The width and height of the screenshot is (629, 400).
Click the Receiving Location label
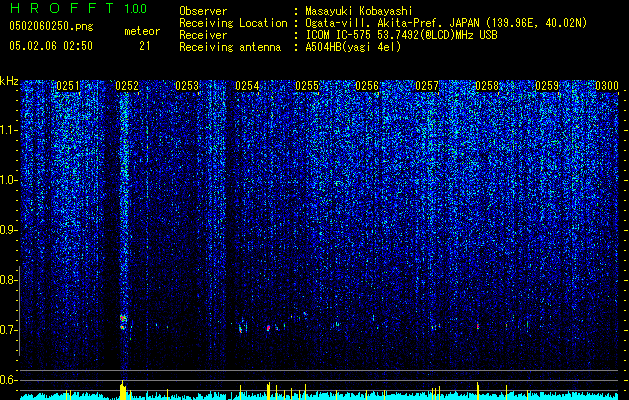233,23
